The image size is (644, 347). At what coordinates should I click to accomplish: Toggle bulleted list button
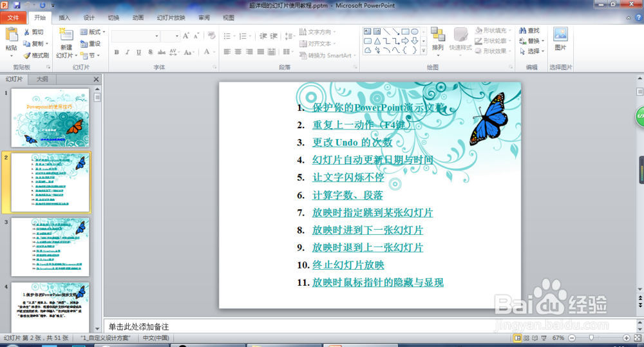tap(227, 36)
